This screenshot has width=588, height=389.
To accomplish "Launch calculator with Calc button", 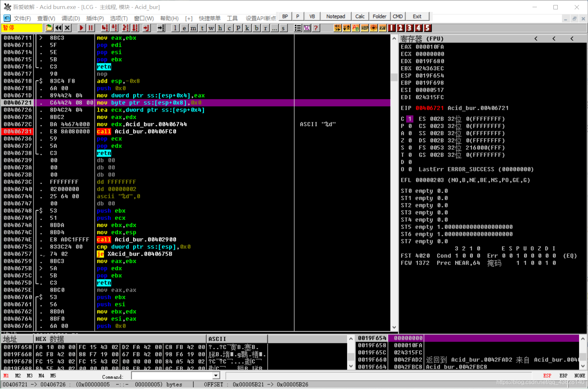I will [x=360, y=17].
